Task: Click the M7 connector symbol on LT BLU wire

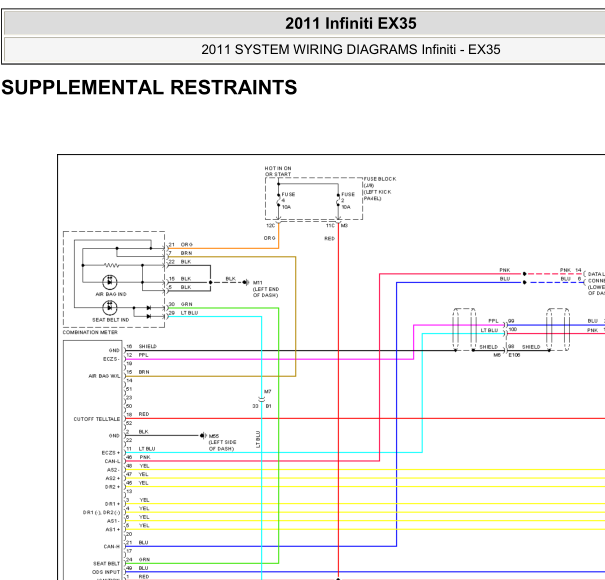Action: (x=262, y=399)
